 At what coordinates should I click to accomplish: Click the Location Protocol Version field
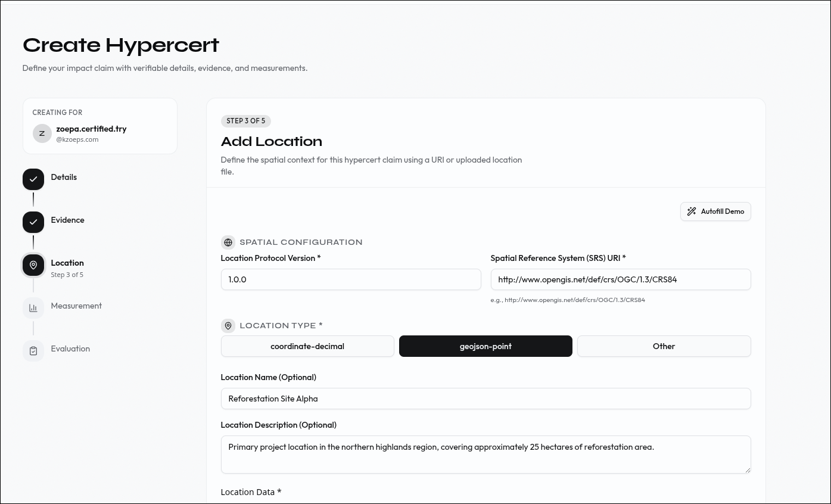(350, 279)
